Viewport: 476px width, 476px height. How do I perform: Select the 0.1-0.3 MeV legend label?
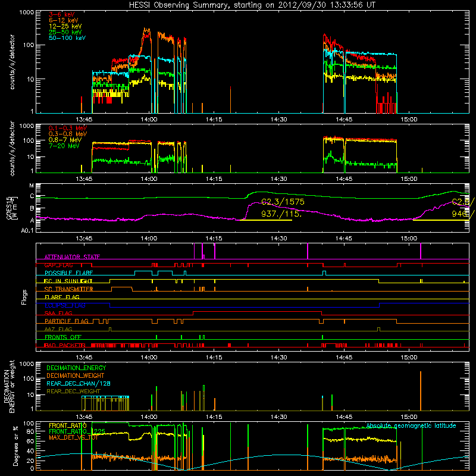pos(68,128)
